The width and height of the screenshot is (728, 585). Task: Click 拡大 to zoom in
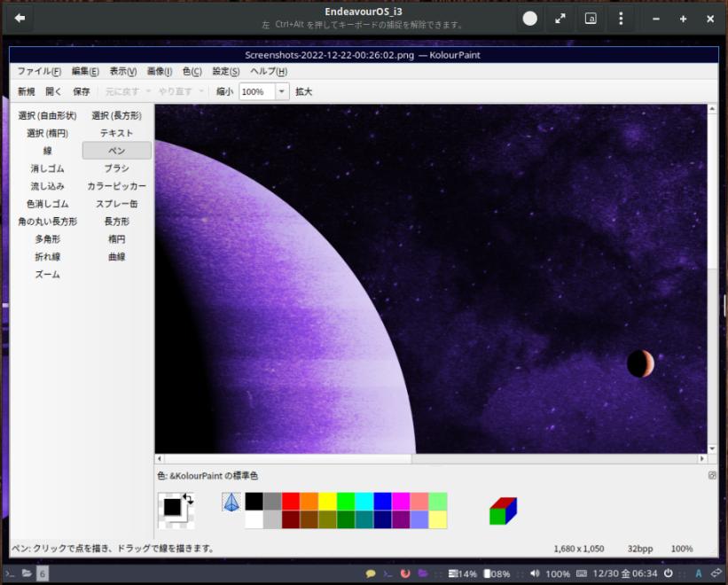(303, 91)
